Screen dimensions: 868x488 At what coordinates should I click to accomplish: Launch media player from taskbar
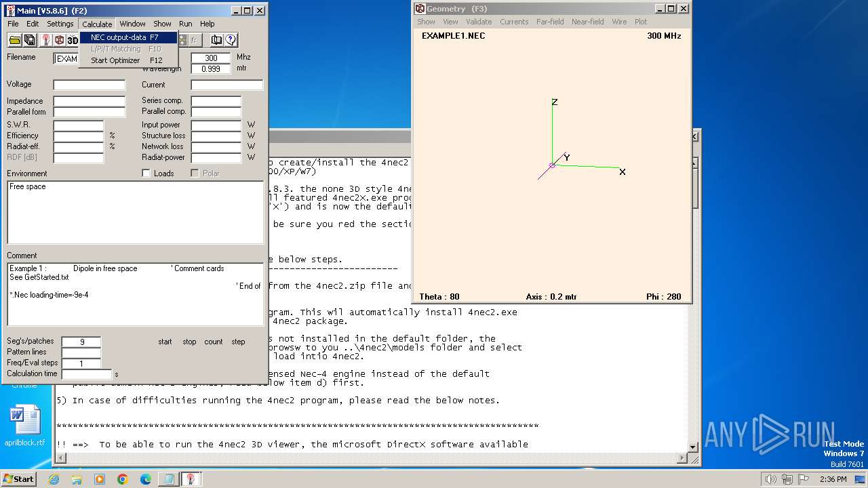point(100,479)
